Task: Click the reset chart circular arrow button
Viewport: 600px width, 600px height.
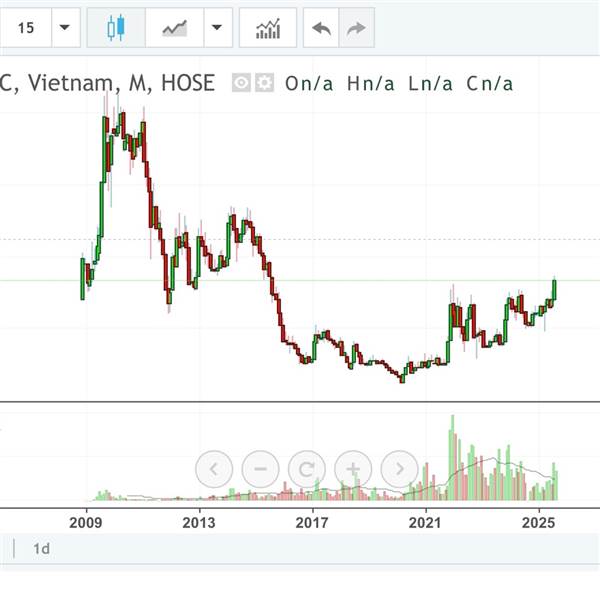Action: [307, 469]
